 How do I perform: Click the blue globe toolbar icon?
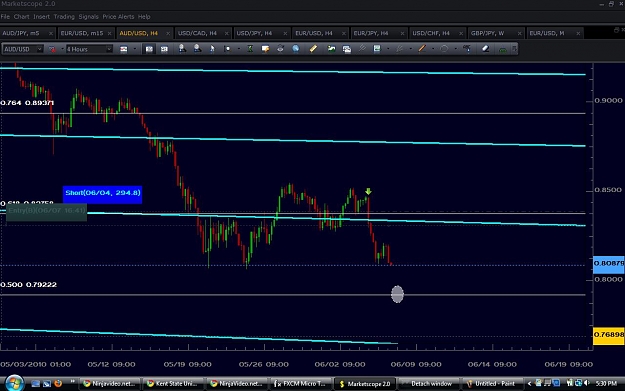295,49
